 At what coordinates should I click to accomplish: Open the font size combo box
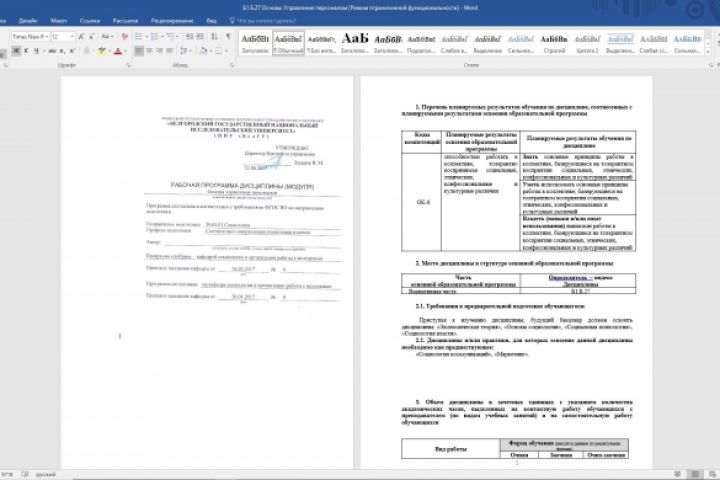click(63, 36)
